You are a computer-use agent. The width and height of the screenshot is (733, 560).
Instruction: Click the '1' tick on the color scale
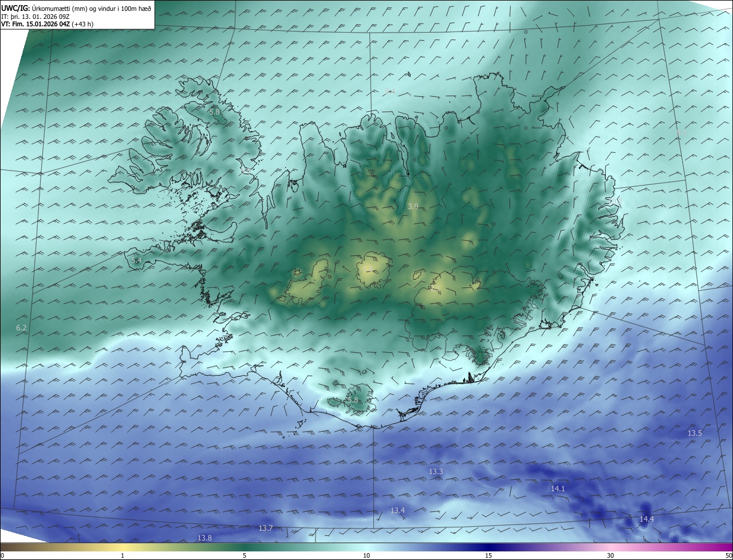click(123, 555)
